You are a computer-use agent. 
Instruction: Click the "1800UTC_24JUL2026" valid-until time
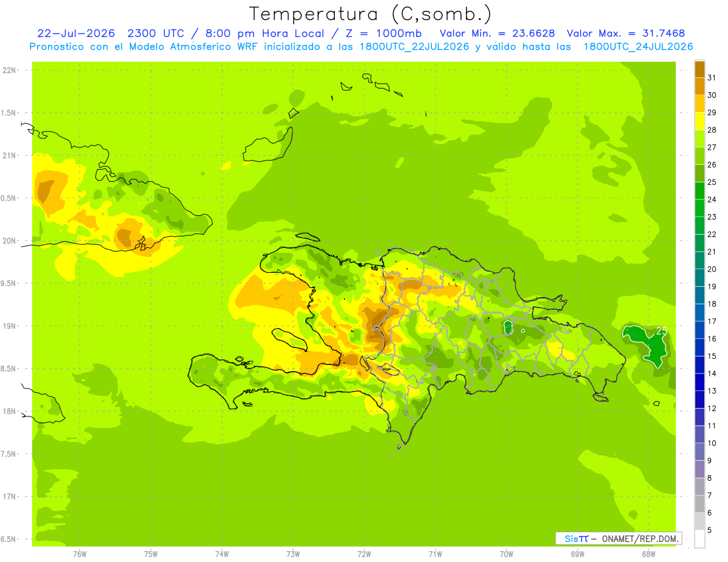click(x=638, y=47)
